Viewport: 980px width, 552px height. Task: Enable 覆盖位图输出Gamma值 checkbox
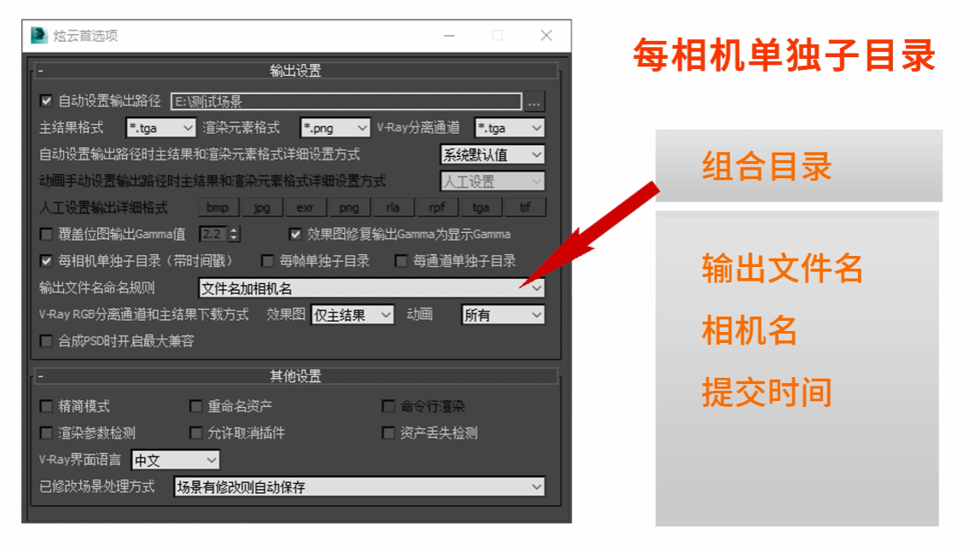point(47,234)
